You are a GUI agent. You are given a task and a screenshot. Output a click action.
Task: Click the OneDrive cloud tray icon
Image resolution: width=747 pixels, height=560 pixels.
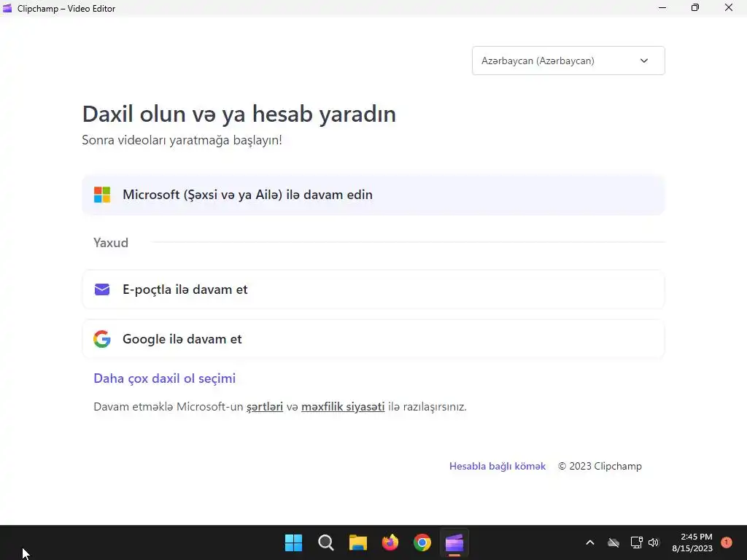[614, 542]
